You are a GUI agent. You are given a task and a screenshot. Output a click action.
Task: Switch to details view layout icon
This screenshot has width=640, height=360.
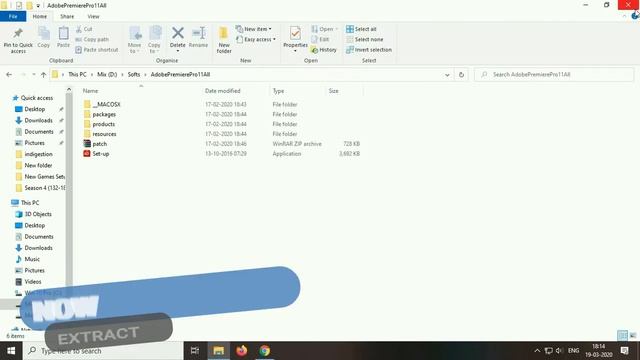pos(622,335)
